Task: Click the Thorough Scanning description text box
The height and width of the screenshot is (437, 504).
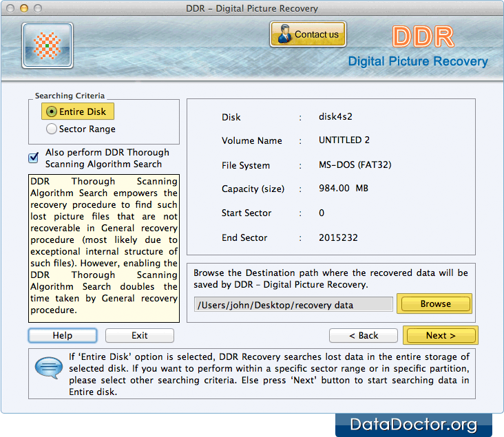Action: [104, 248]
